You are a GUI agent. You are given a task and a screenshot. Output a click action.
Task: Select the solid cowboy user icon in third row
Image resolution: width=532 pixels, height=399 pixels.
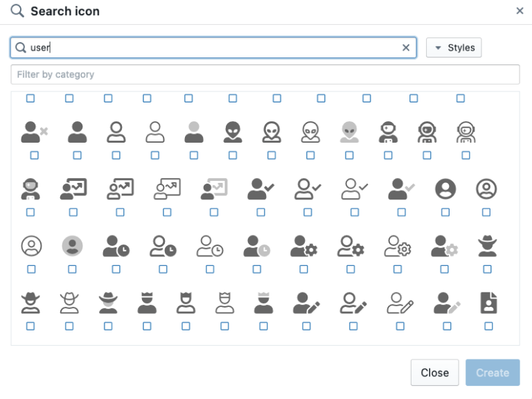click(488, 246)
